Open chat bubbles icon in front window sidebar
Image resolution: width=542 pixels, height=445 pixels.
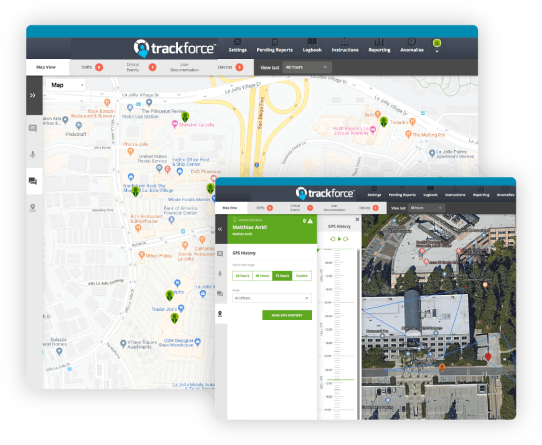click(x=220, y=294)
